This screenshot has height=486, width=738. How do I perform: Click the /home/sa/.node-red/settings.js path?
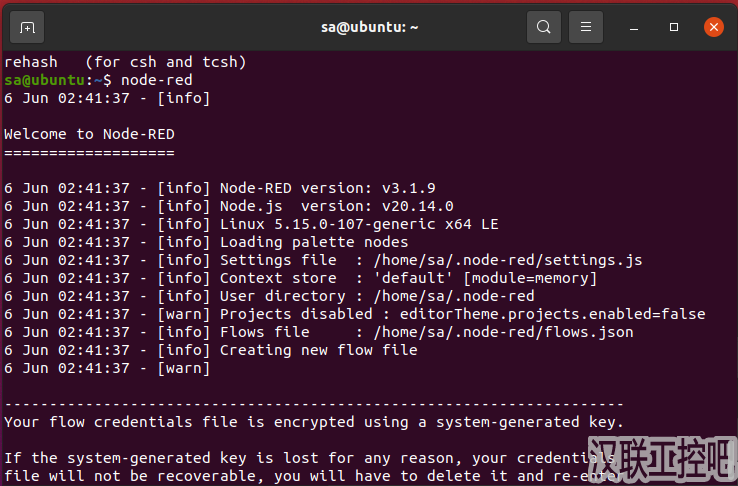pyautogui.click(x=507, y=260)
